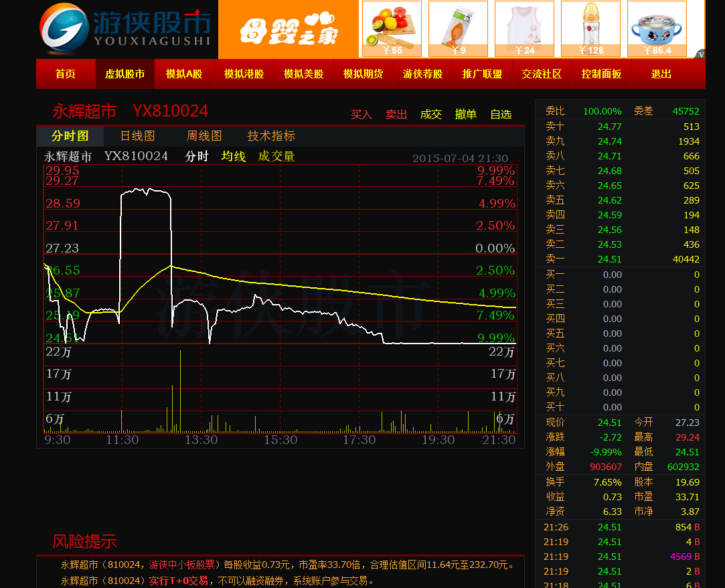
Task: Open 模拟港股 in the navigation bar
Action: point(244,74)
